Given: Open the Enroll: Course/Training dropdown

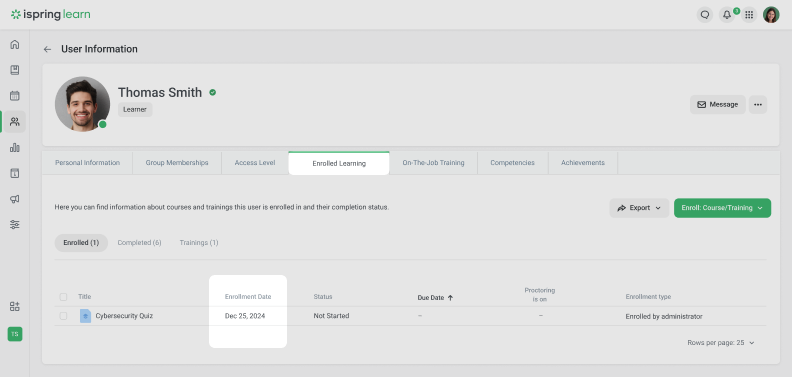Looking at the screenshot, I should click(x=722, y=208).
